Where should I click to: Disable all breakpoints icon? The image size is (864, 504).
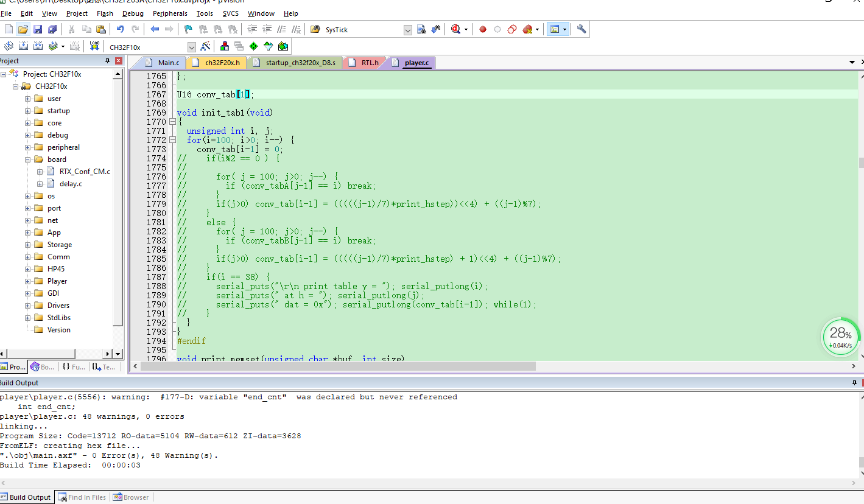pos(512,29)
